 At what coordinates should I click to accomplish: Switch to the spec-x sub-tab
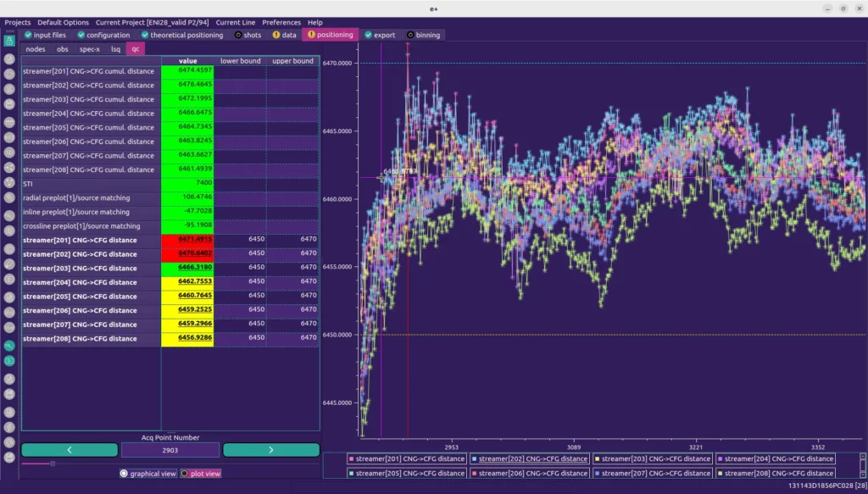[x=90, y=49]
